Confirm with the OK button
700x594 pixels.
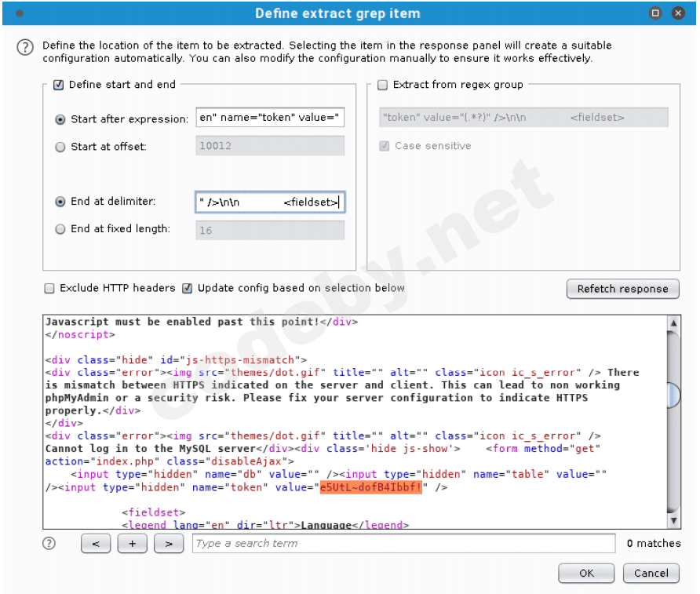coord(586,573)
